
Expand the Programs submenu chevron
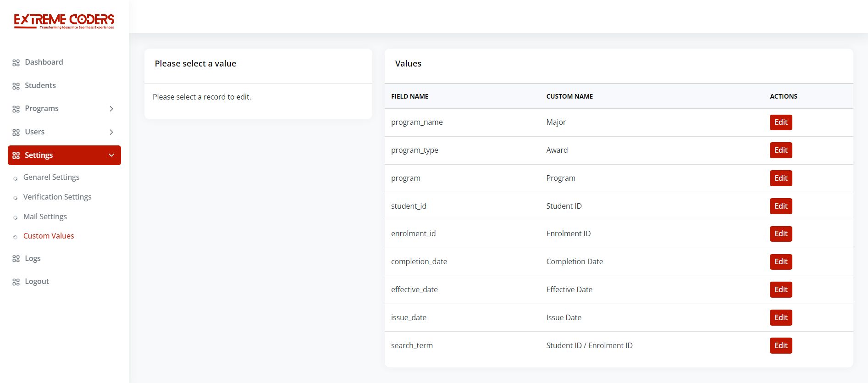[111, 109]
